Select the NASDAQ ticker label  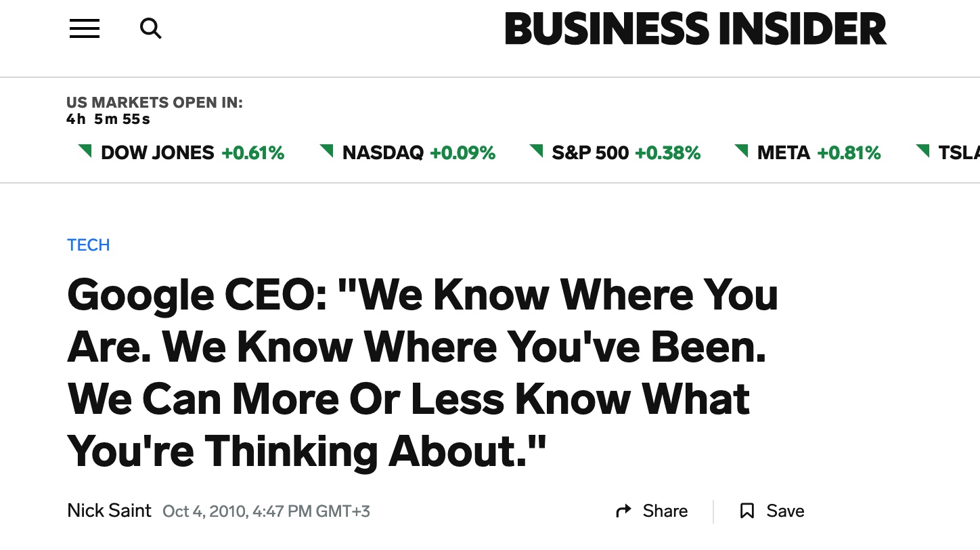coord(383,153)
